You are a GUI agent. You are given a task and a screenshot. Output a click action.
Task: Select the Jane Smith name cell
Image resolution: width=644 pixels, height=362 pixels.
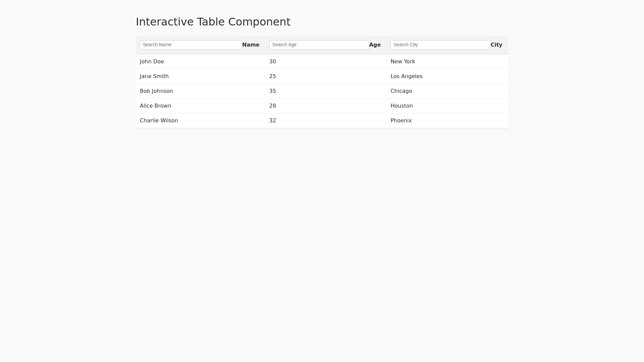click(x=154, y=76)
